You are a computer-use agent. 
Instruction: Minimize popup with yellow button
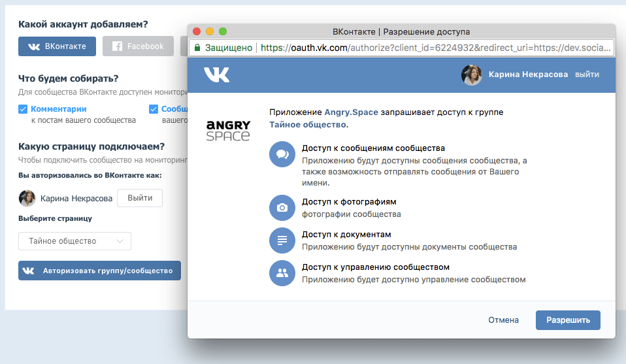[210, 31]
